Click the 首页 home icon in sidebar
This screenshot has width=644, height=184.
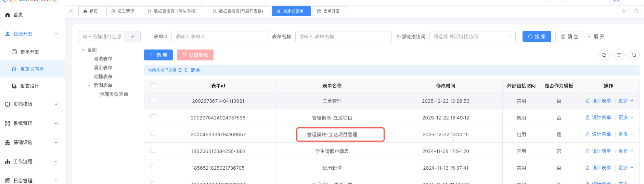8,15
